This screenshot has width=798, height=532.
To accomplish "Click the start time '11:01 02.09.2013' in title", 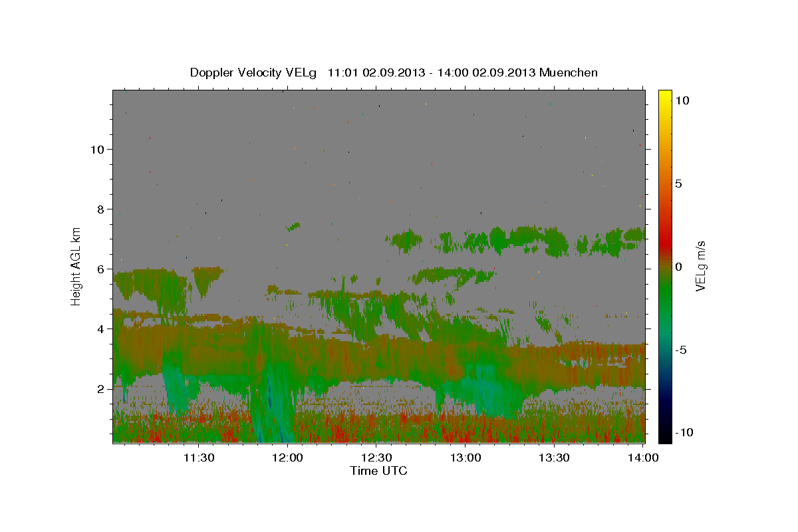I will click(375, 72).
